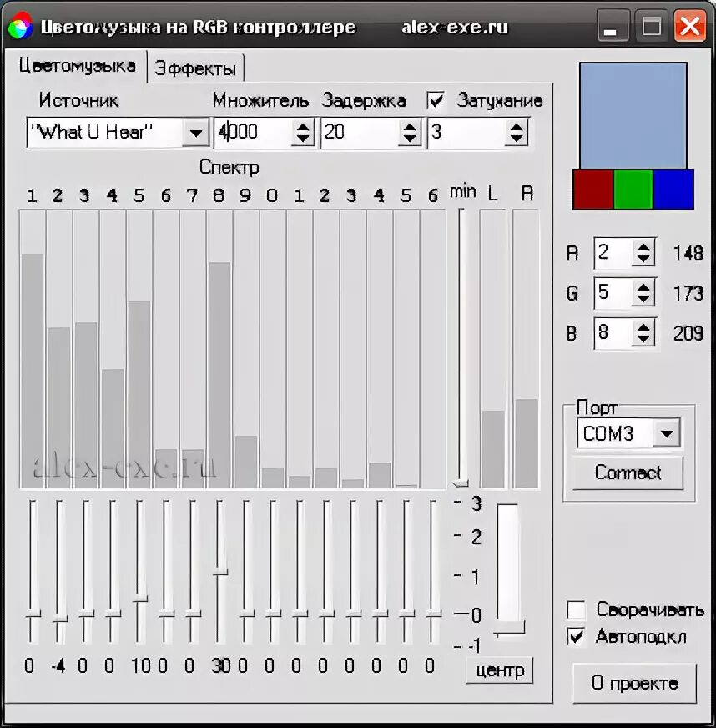Click the green color swatch
716x728 pixels.
633,190
